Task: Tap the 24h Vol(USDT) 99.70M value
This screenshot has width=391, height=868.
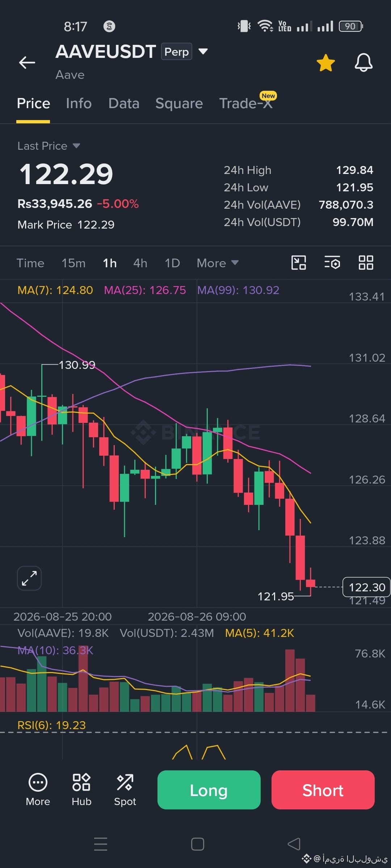Action: [353, 222]
